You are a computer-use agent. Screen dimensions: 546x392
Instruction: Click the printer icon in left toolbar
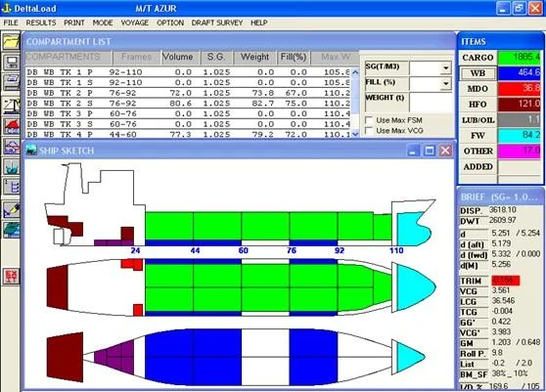point(11,83)
